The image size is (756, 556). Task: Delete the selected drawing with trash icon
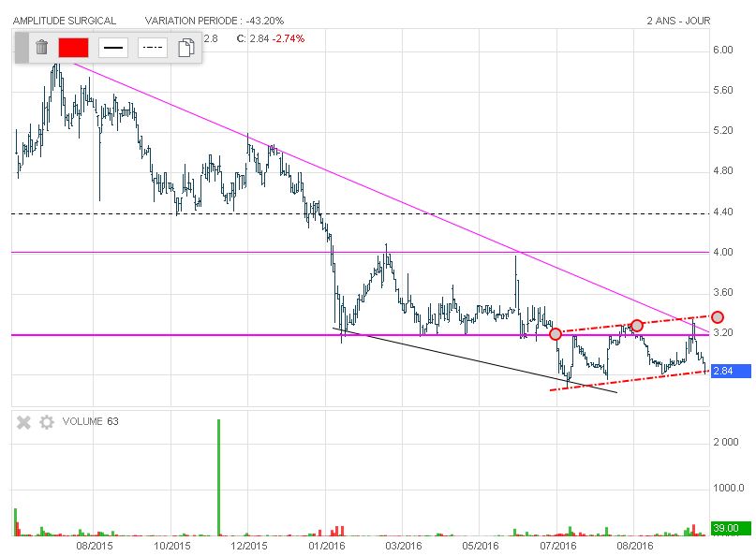click(41, 48)
